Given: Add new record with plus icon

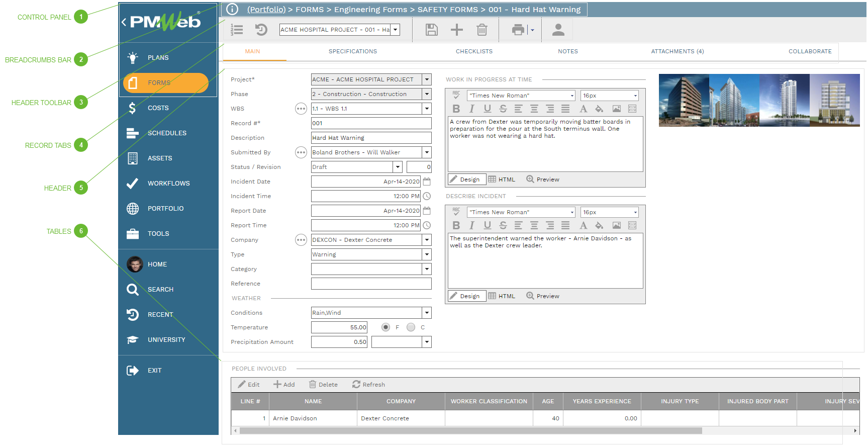Looking at the screenshot, I should point(456,30).
